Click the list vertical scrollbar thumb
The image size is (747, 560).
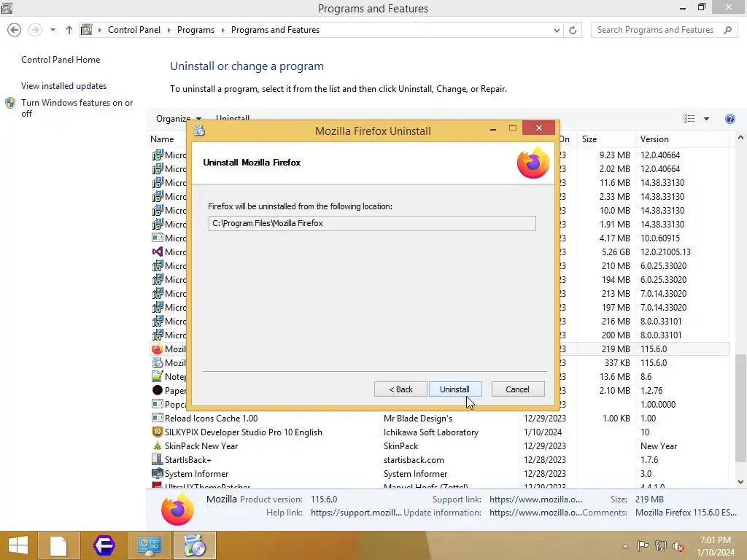740,408
